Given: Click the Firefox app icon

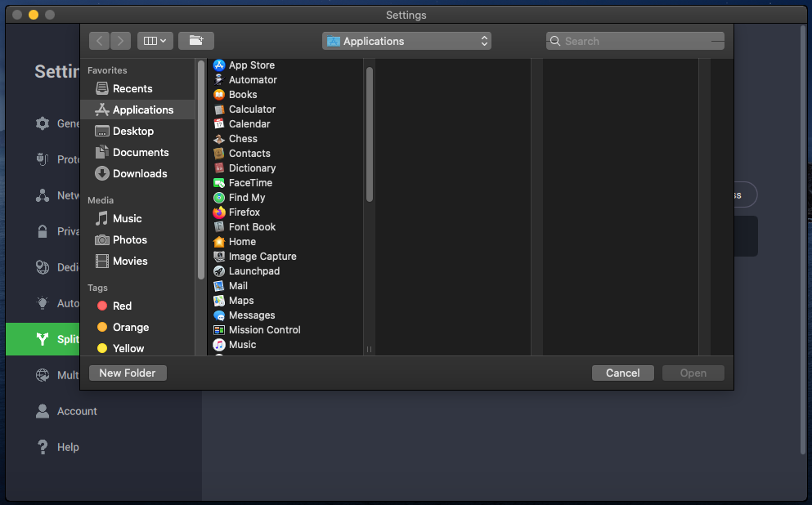Looking at the screenshot, I should click(x=219, y=212).
